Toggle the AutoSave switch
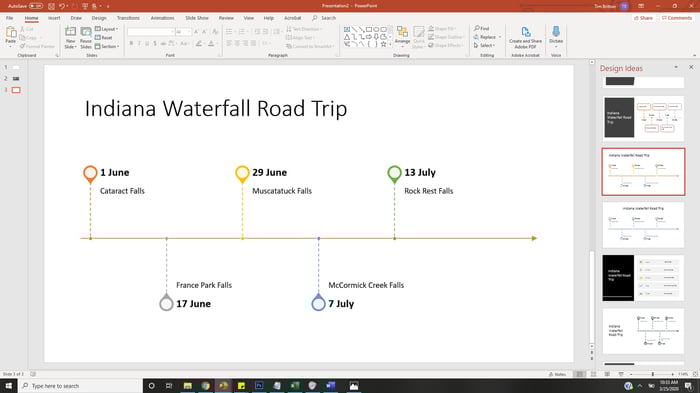 36,6
